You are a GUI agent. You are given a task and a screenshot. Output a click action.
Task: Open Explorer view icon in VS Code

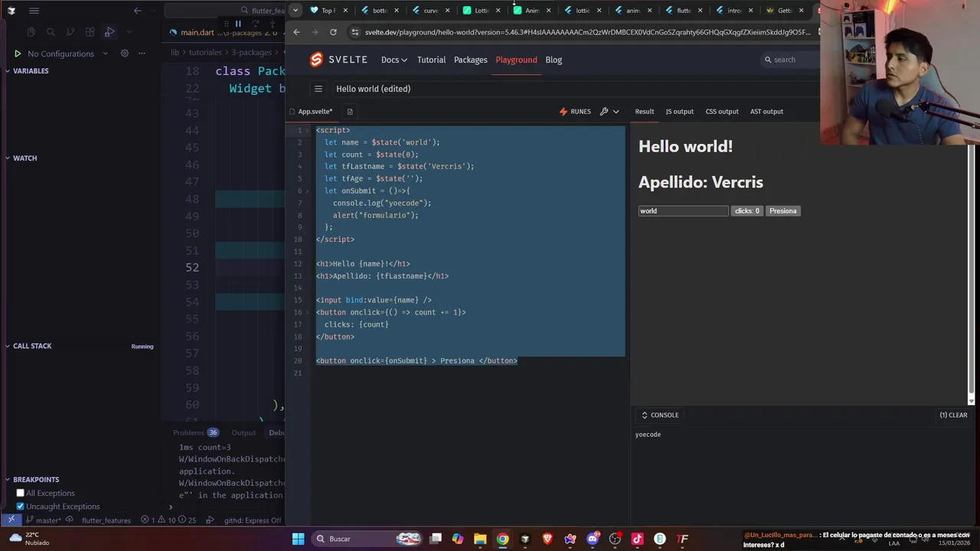pos(31,32)
